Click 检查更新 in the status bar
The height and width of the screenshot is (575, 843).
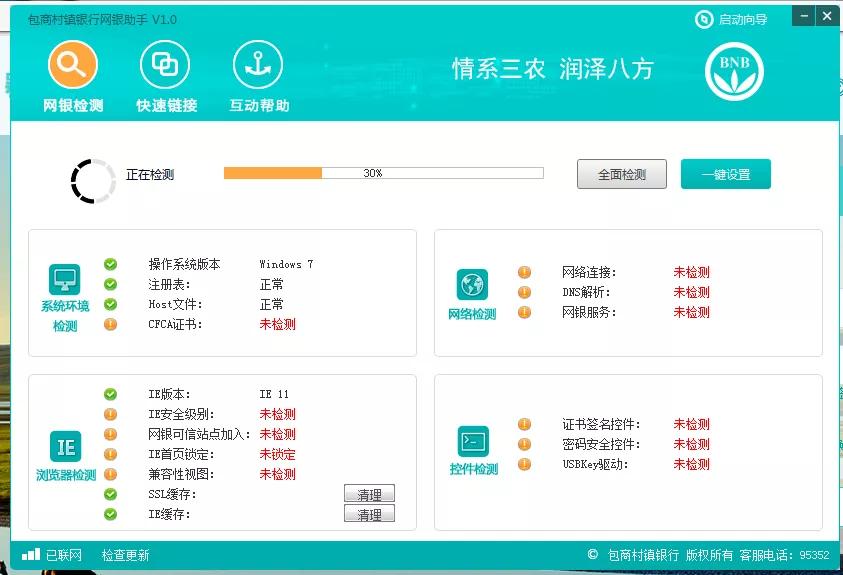125,555
